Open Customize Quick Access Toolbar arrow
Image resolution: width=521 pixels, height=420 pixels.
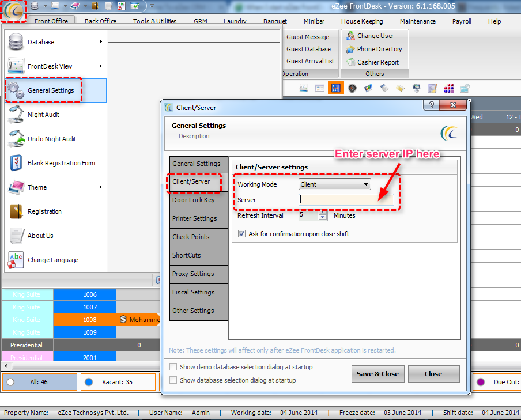click(152, 6)
